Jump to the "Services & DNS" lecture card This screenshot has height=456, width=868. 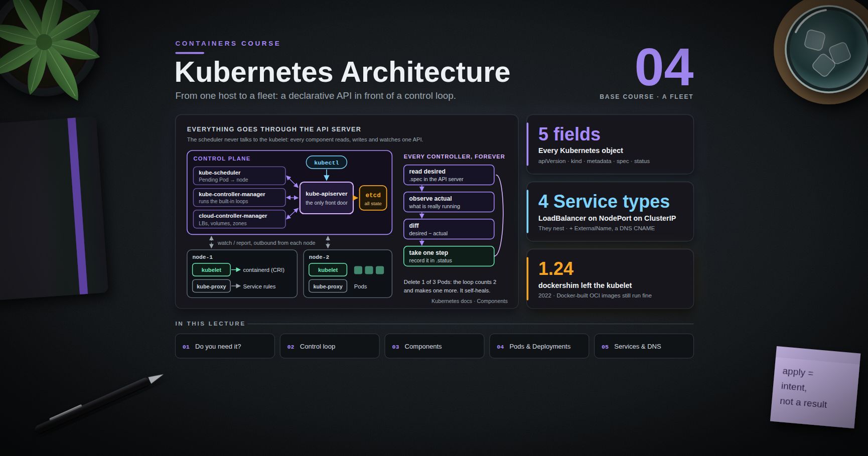coord(644,346)
